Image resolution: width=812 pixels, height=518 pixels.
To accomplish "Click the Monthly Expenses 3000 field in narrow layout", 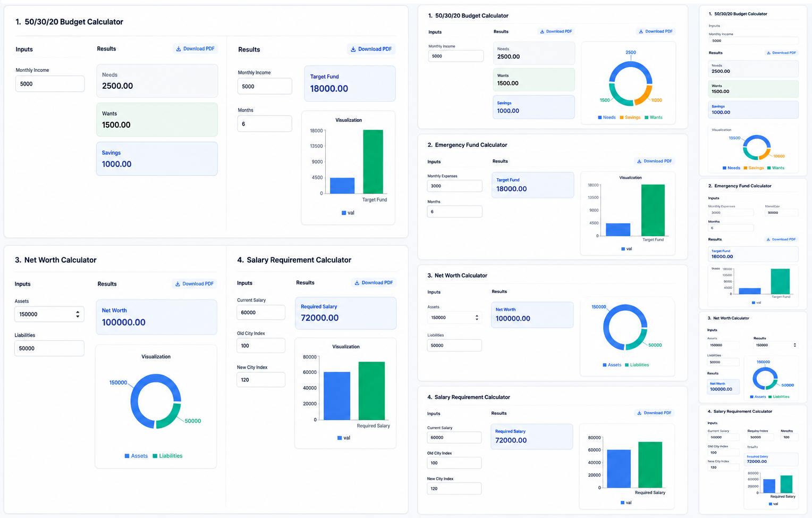I will click(x=731, y=213).
